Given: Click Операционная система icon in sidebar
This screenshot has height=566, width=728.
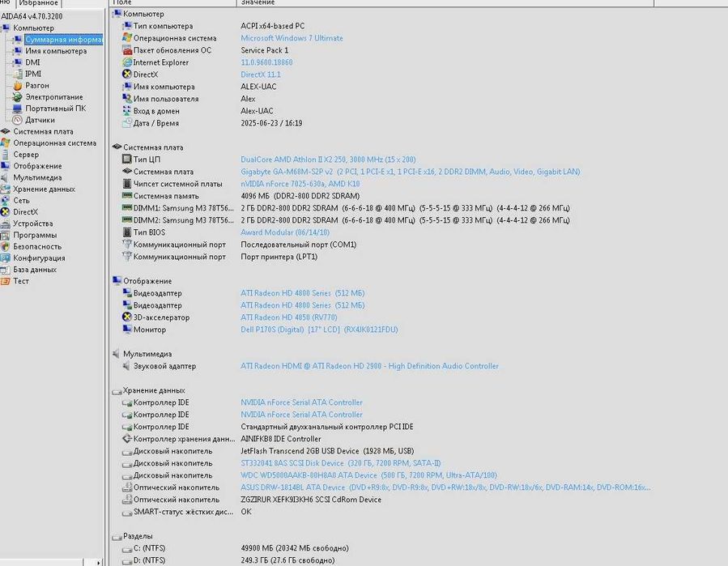Looking at the screenshot, I should tap(5, 143).
